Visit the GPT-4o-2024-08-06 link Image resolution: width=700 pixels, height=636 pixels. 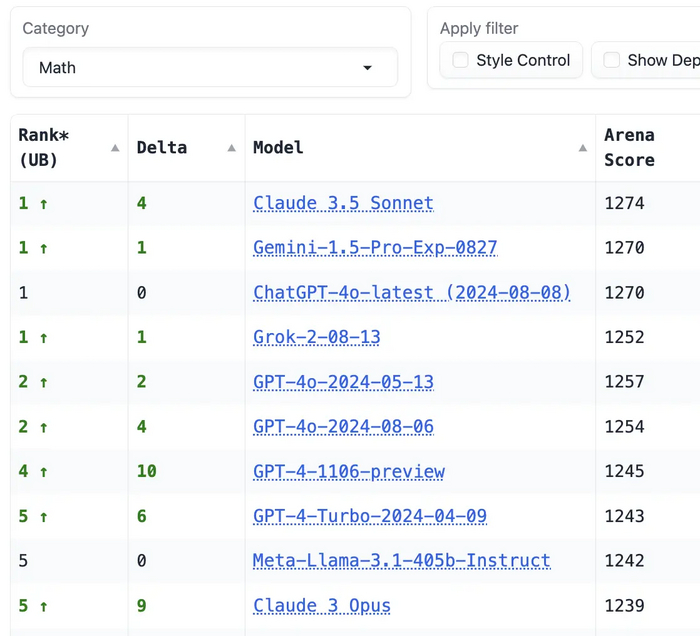click(x=343, y=427)
